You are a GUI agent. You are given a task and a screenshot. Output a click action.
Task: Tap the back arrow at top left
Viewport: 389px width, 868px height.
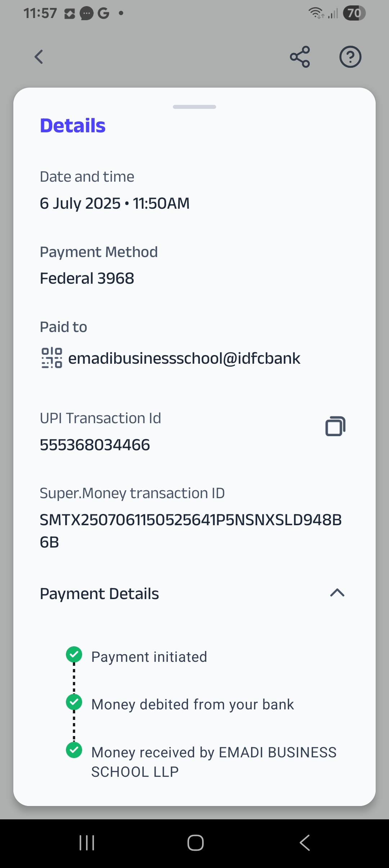click(x=39, y=57)
